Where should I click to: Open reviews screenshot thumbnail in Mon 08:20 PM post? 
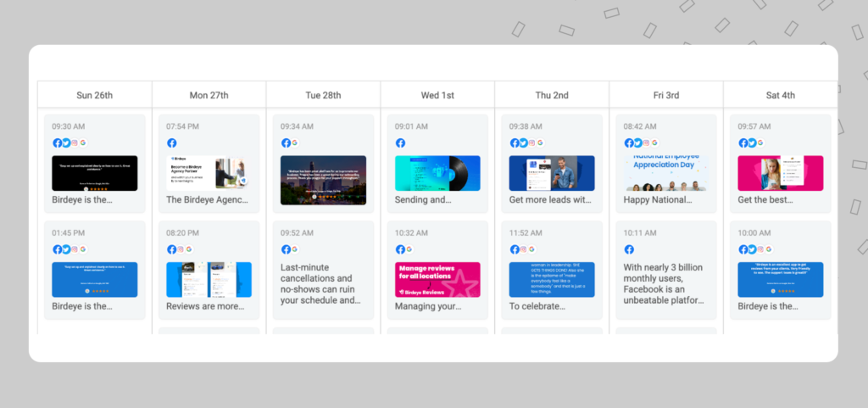(x=209, y=280)
